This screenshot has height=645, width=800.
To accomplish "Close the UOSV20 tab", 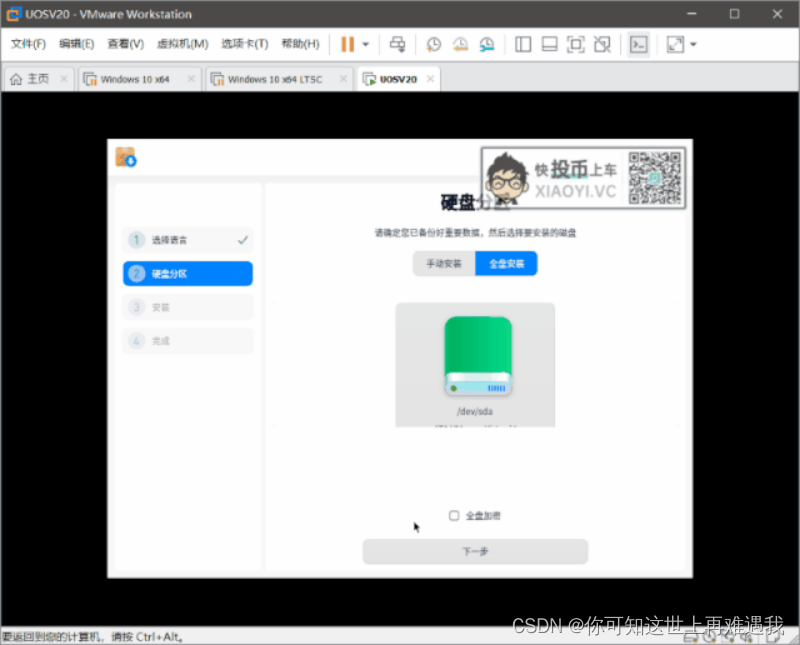I will point(430,79).
